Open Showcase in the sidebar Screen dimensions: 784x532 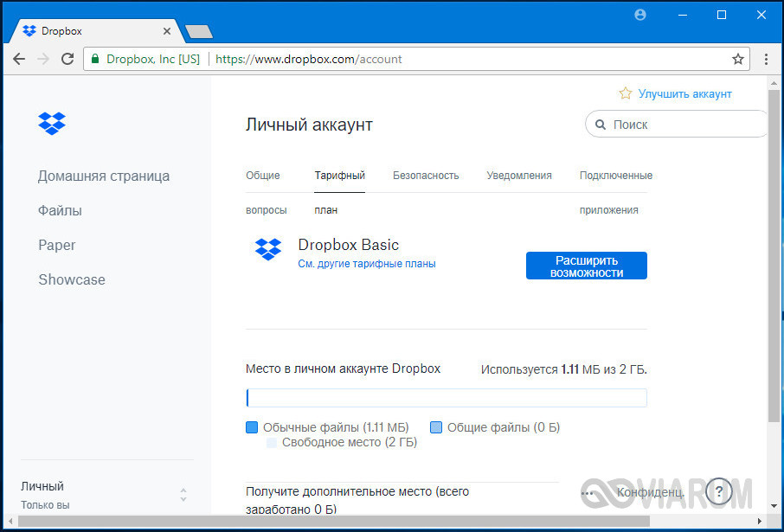point(72,279)
